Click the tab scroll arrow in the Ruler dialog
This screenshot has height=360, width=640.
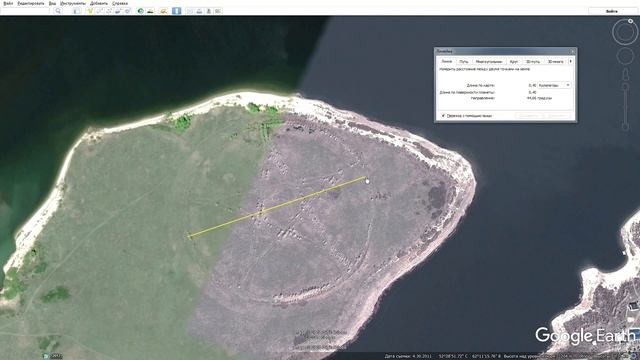point(570,61)
